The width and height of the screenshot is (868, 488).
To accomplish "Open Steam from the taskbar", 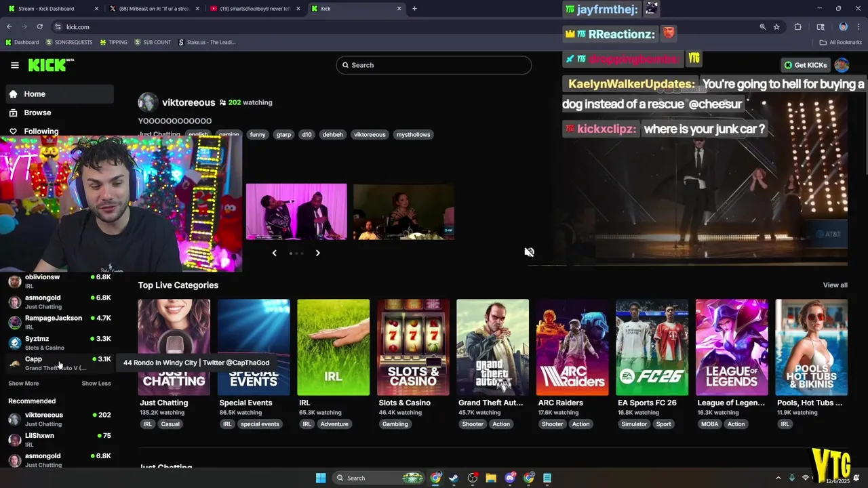I will point(454,478).
